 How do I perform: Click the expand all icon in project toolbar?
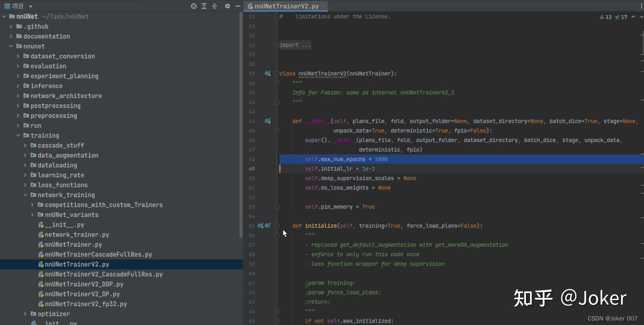click(x=204, y=6)
